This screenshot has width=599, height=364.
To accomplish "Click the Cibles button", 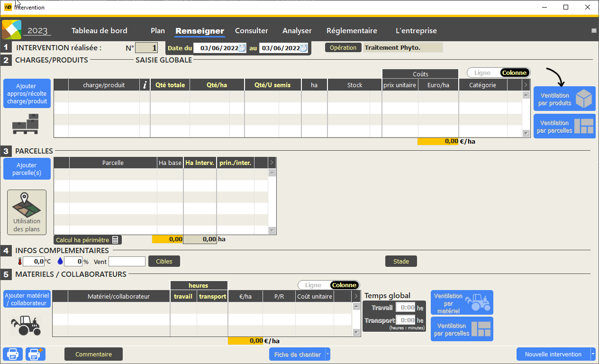I will pyautogui.click(x=164, y=261).
